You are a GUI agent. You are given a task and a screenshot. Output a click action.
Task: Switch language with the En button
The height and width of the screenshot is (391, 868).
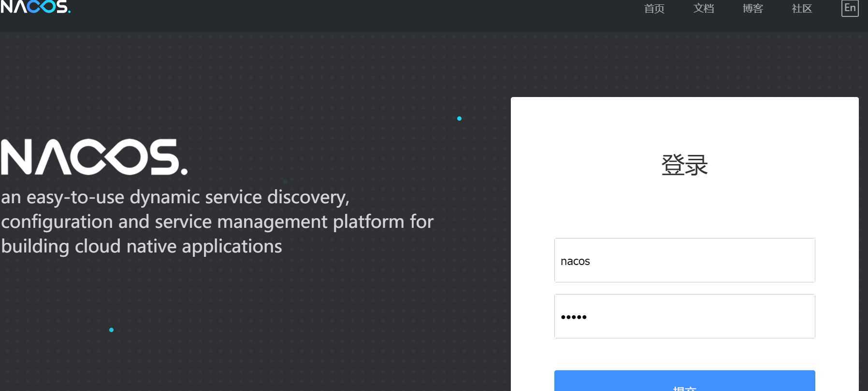(850, 8)
